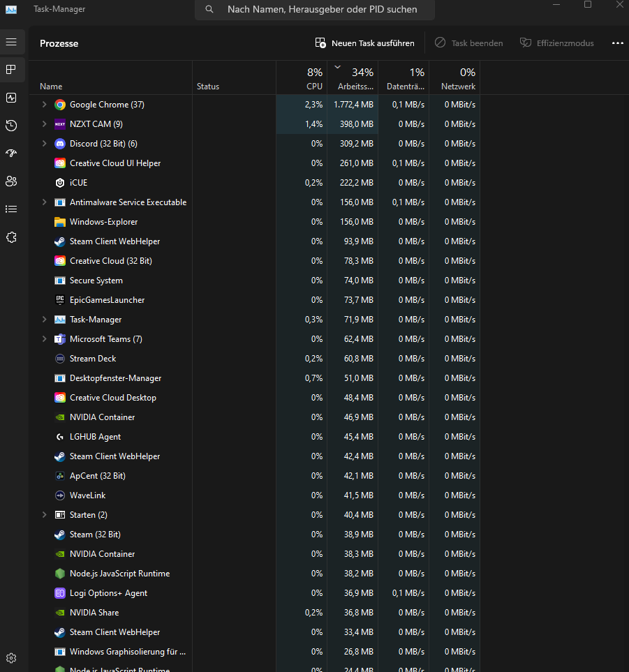Click the Microsoft Teams icon
This screenshot has height=672, width=629.
(60, 339)
